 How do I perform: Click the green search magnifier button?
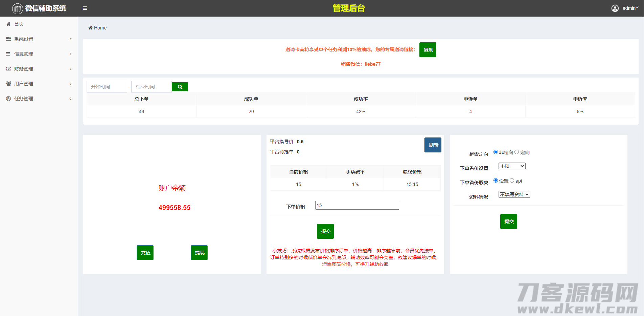click(180, 87)
